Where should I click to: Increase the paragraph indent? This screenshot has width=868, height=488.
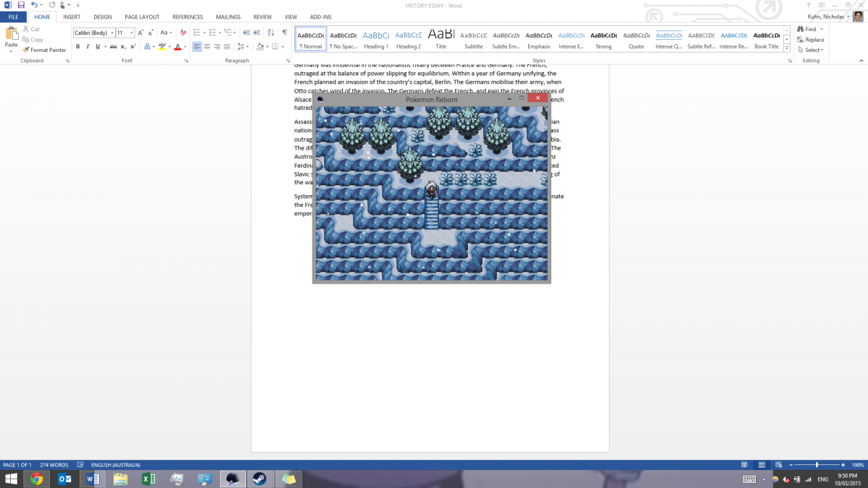click(x=258, y=33)
